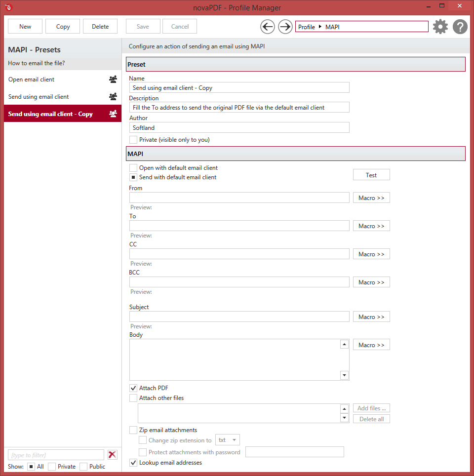The width and height of the screenshot is (474, 476).
Task: Create a New preset
Action: 25,26
